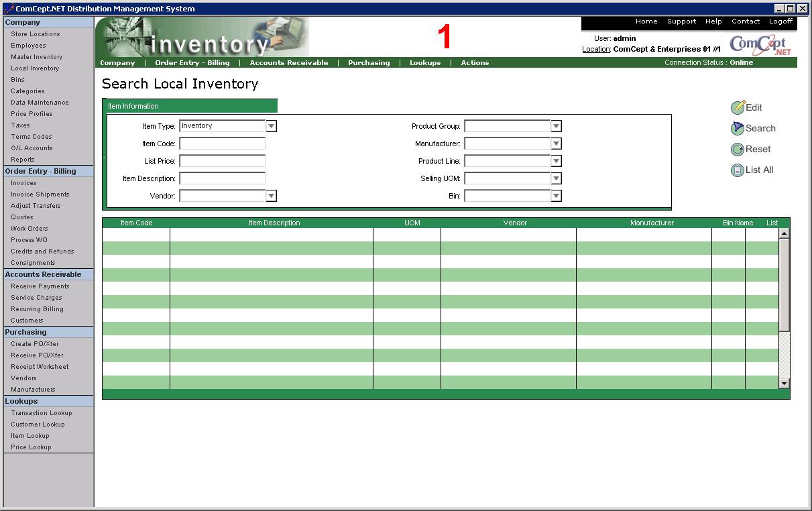
Task: Open the Vendor dropdown list
Action: coord(271,196)
